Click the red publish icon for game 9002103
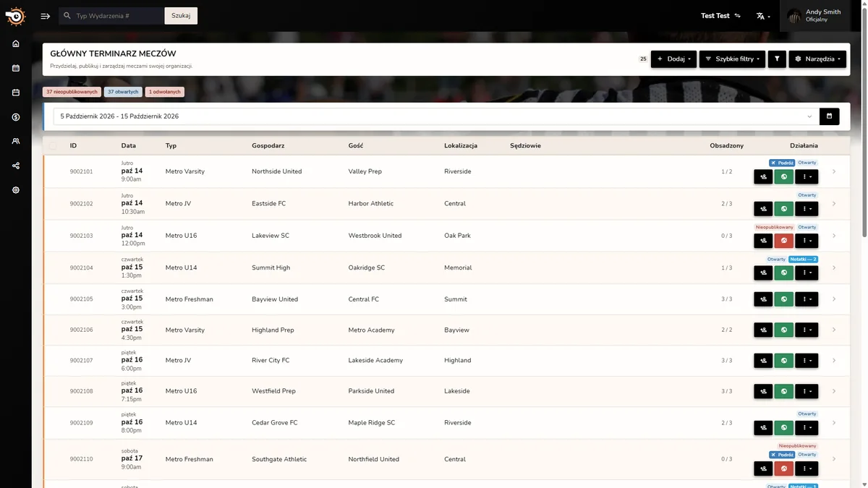Screen dimensions: 868x488 click(x=784, y=241)
